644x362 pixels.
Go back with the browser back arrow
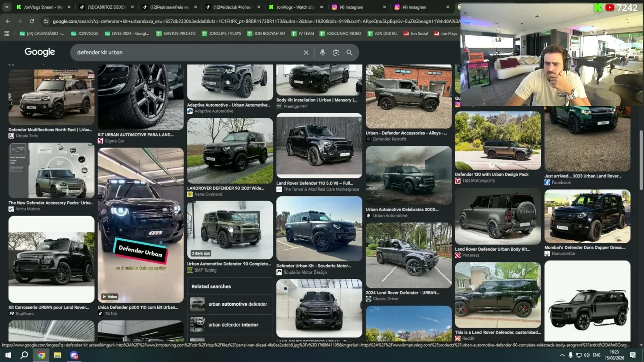tap(8, 21)
